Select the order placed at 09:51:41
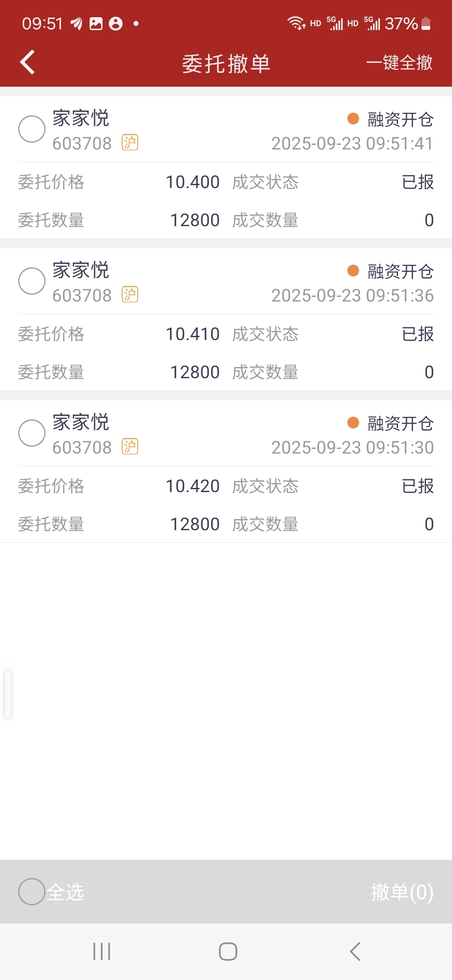452x980 pixels. [32, 129]
